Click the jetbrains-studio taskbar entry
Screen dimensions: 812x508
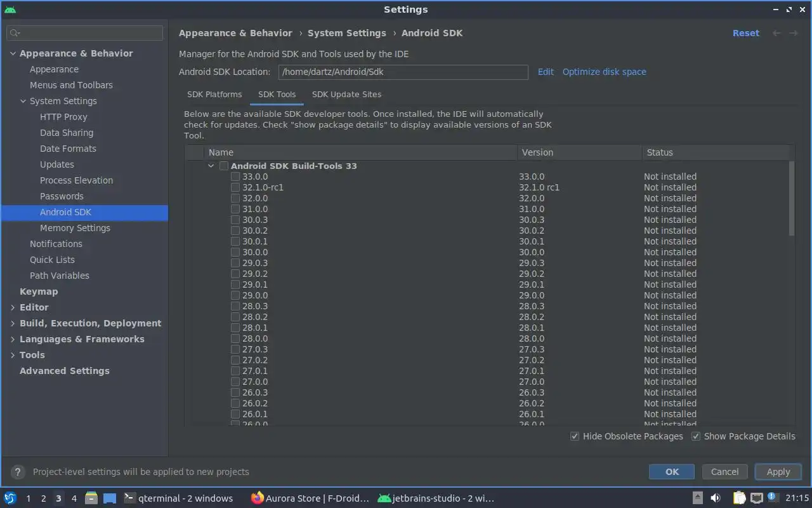point(436,498)
